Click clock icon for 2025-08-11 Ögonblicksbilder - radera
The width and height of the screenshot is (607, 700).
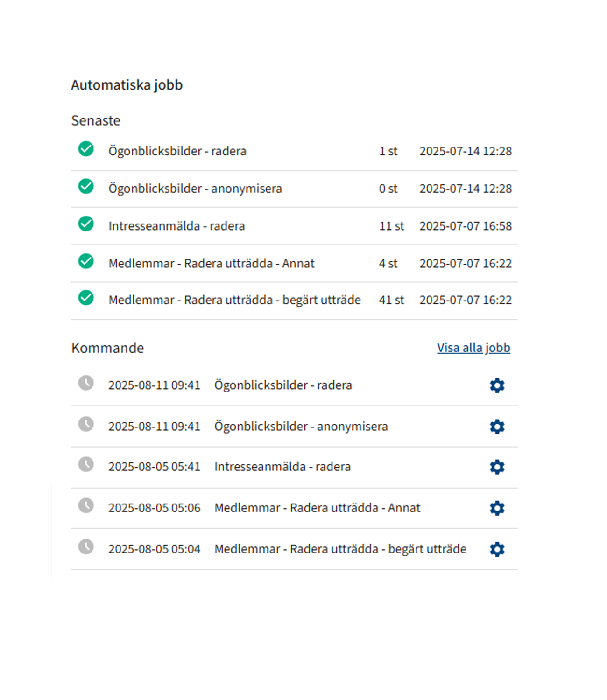(x=86, y=383)
